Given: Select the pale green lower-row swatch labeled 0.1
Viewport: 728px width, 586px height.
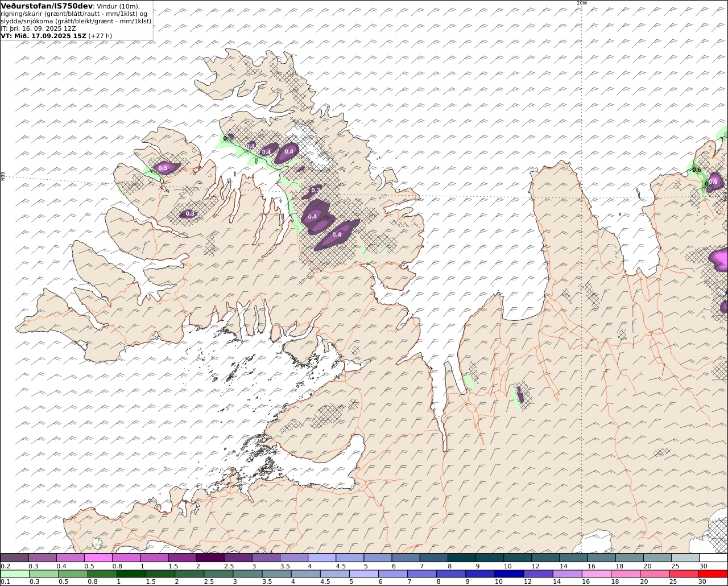Looking at the screenshot, I should pyautogui.click(x=15, y=573).
